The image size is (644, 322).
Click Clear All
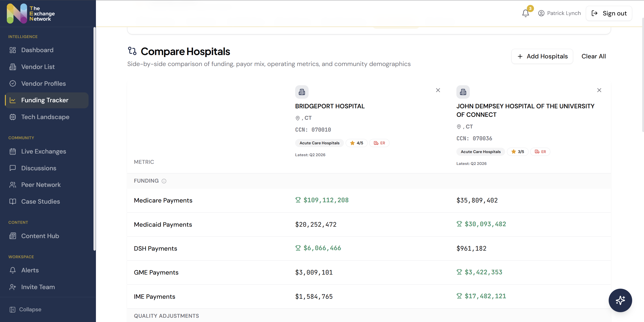point(593,56)
